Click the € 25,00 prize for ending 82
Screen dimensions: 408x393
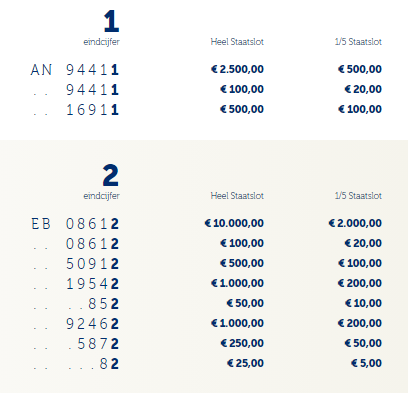click(245, 363)
